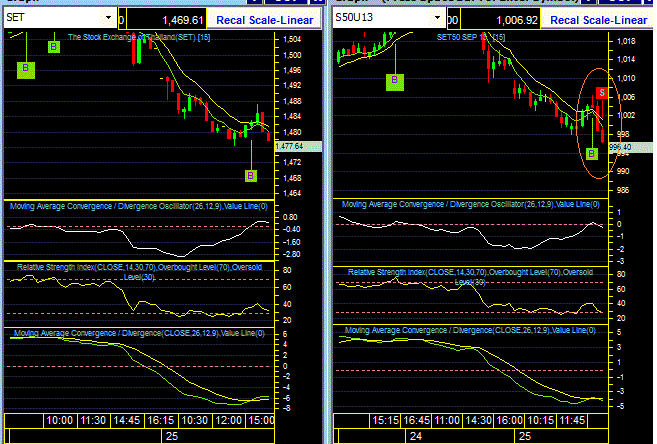657x444 pixels.
Task: Click the bottom MACD(CLOSE,26,12,9) title in SET pane
Action: coord(140,333)
